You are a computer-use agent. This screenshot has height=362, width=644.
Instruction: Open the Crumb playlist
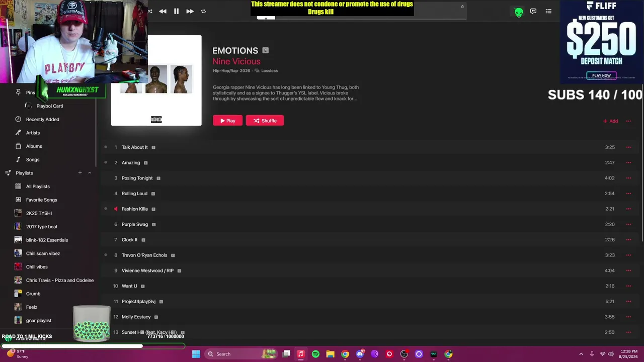[33, 294]
